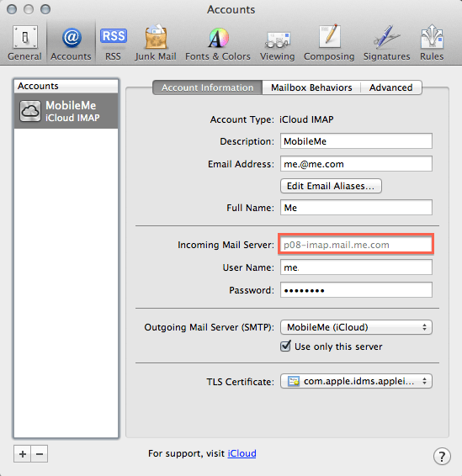Switch to Account Information tab

pyautogui.click(x=208, y=87)
